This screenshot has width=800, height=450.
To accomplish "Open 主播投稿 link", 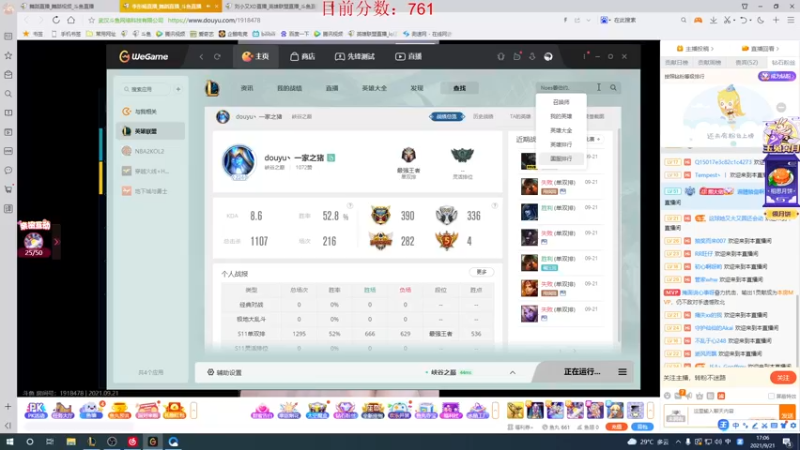I will pyautogui.click(x=695, y=48).
